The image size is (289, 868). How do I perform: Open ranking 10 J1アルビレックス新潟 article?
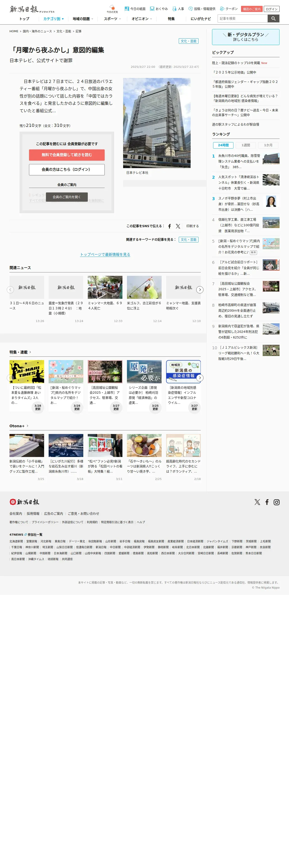[x=246, y=353]
